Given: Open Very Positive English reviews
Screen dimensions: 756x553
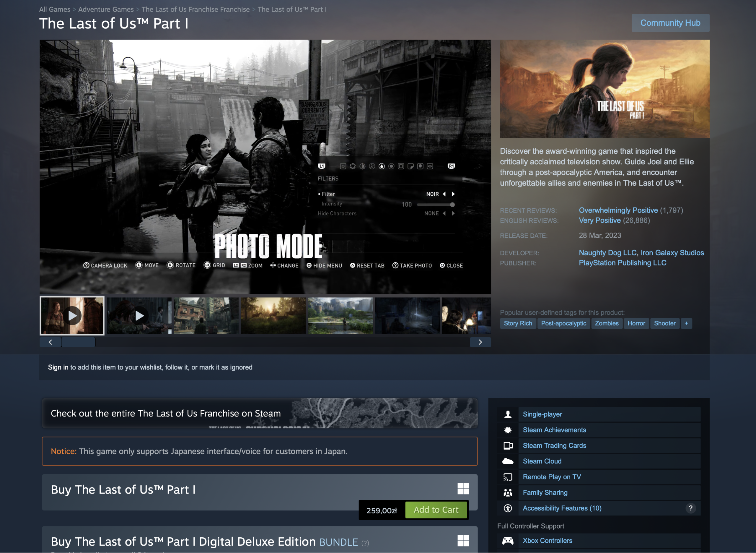Looking at the screenshot, I should 599,220.
